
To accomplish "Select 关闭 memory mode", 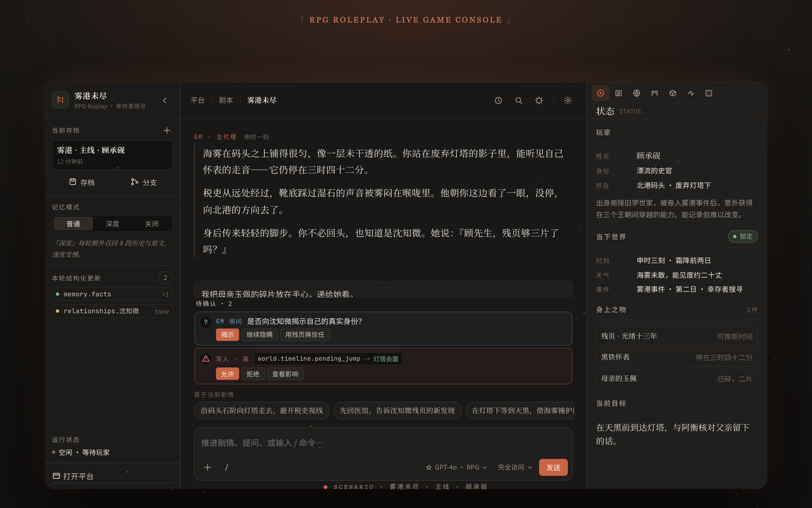I will pos(152,224).
